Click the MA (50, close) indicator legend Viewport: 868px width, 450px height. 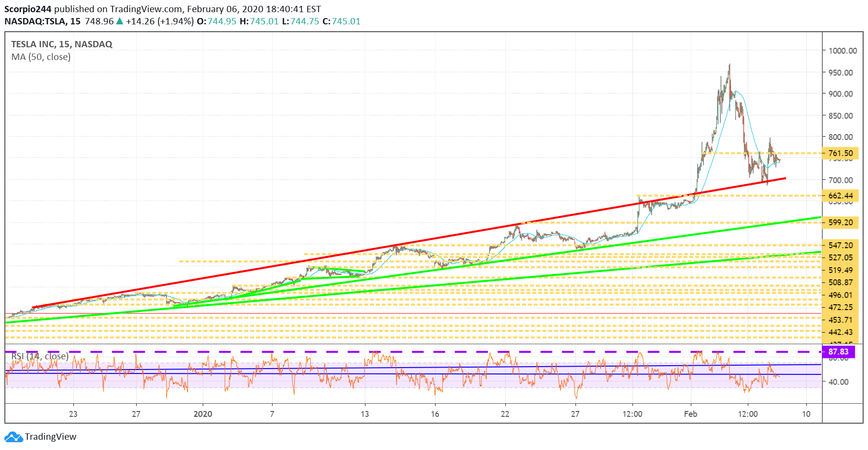(41, 57)
